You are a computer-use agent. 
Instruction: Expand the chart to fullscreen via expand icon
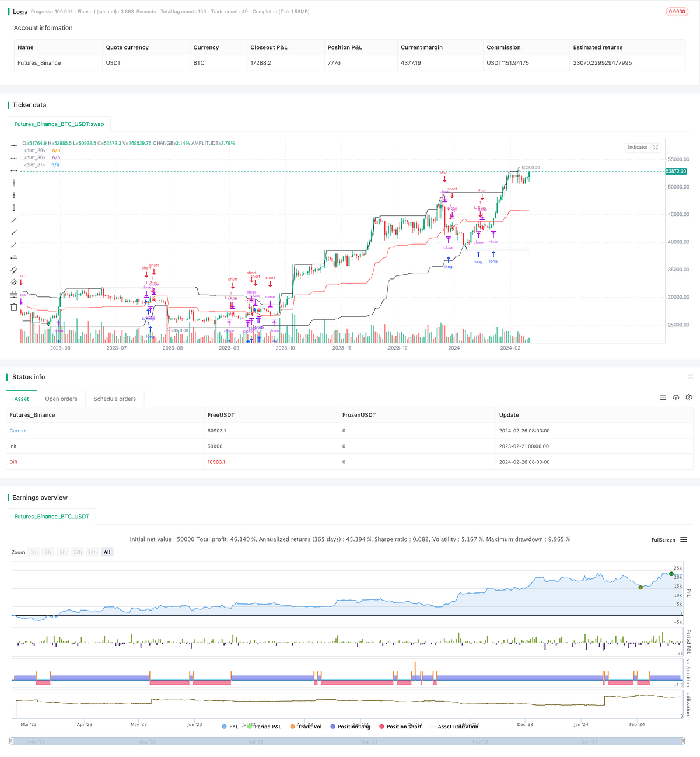click(x=656, y=147)
